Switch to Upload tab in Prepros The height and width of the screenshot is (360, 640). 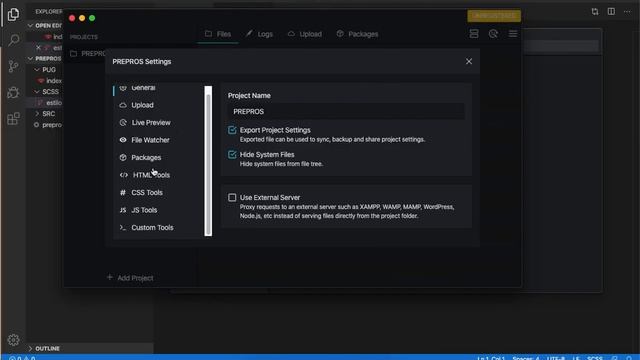coord(305,34)
